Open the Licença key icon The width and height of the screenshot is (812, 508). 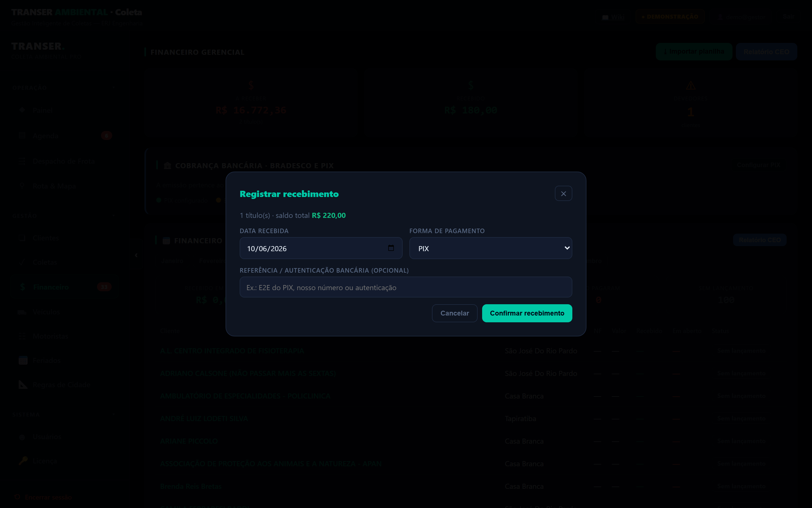coord(23,461)
